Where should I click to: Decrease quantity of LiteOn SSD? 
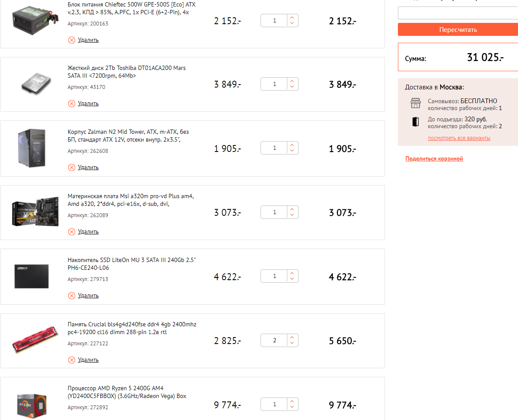(x=292, y=280)
